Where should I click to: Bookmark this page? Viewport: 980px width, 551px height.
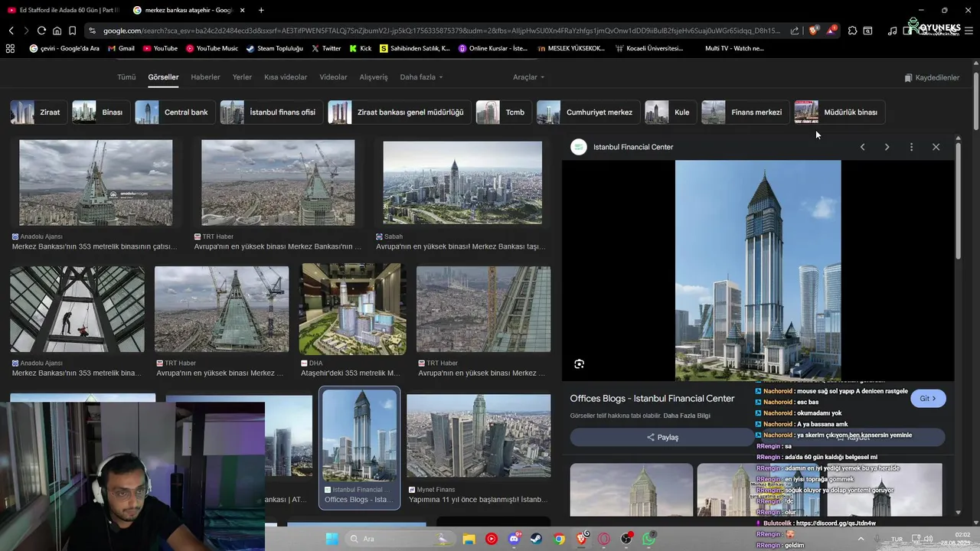72,31
